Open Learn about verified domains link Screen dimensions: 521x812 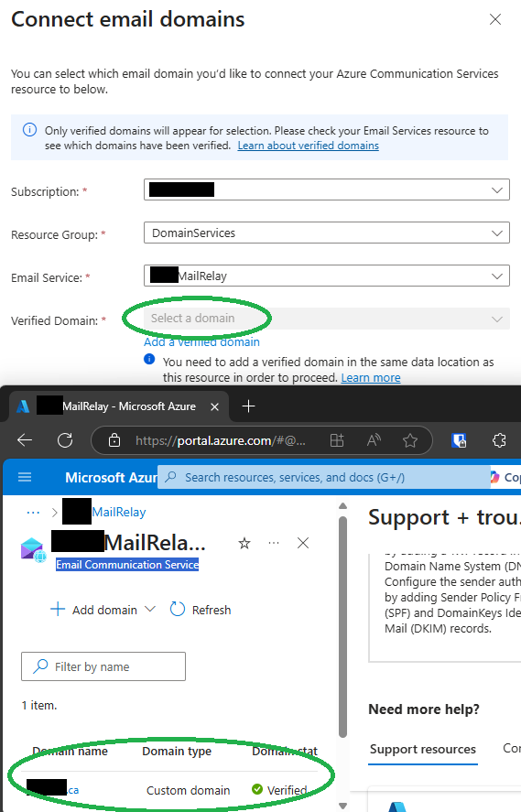coord(309,146)
